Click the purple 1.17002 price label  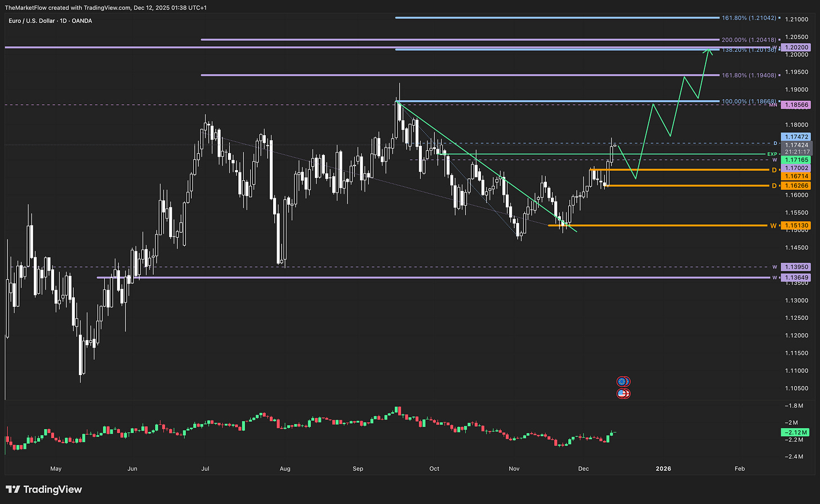point(796,168)
